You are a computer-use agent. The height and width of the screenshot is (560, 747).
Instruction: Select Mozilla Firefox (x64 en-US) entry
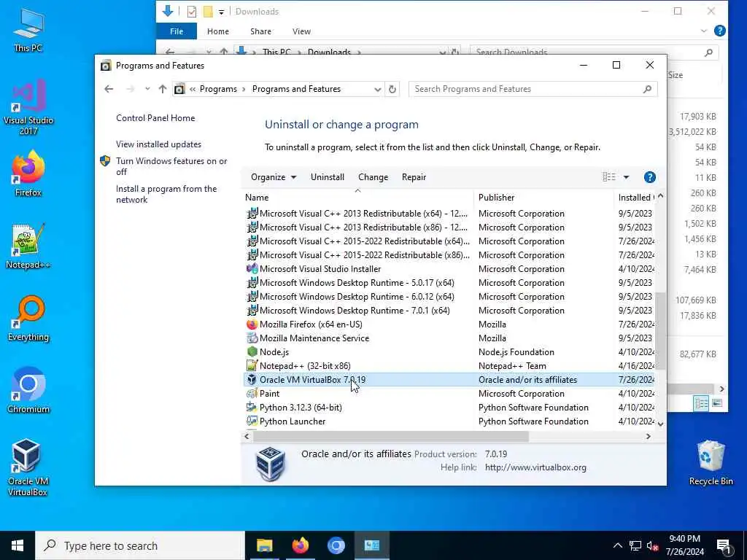(x=449, y=324)
